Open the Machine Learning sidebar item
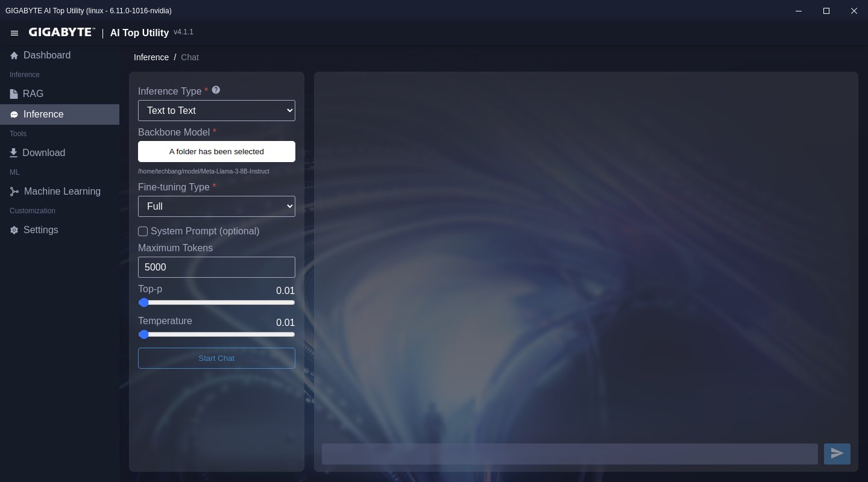The image size is (868, 482). pyautogui.click(x=62, y=192)
